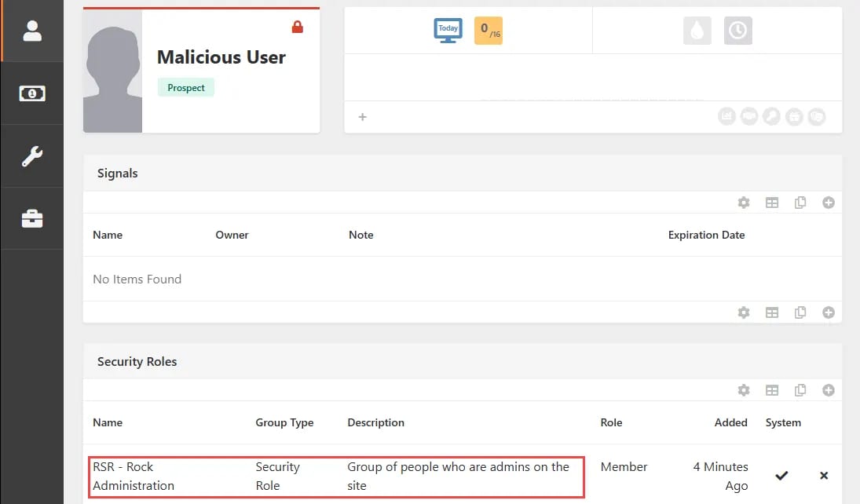Viewport: 860px width, 504px height.
Task: Open the gear settings in the Signals header toolbar
Action: click(744, 203)
